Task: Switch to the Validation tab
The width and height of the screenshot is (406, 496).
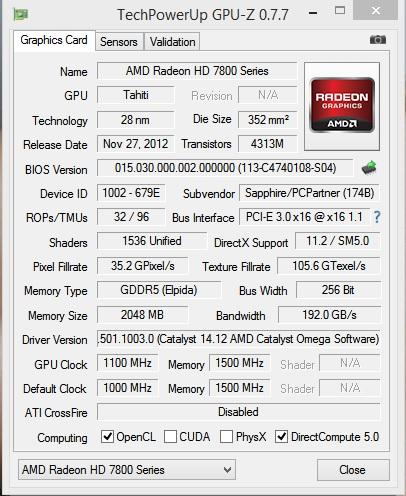Action: coord(172,42)
